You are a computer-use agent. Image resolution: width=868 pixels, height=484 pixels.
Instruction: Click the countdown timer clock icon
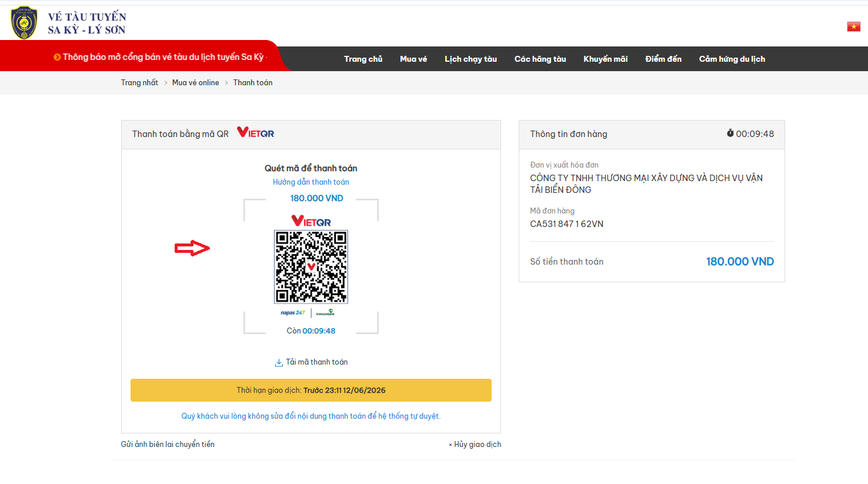click(x=730, y=133)
